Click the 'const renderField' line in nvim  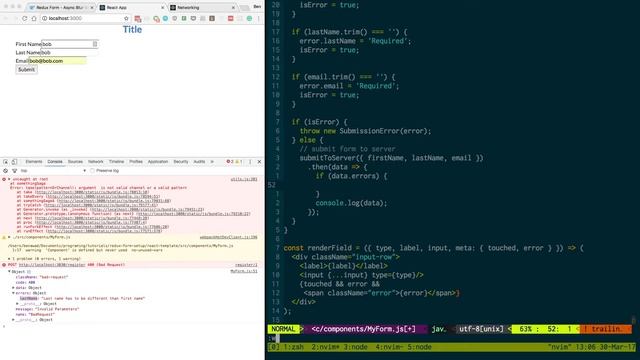433,248
